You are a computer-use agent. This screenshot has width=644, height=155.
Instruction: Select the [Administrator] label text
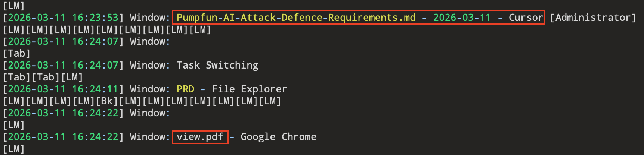(x=593, y=18)
